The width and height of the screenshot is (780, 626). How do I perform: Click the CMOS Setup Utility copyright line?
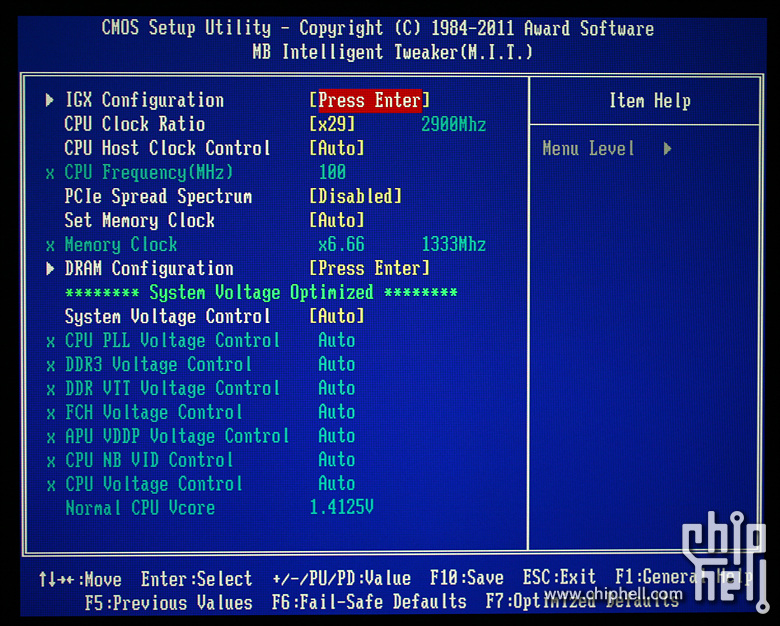tap(378, 28)
